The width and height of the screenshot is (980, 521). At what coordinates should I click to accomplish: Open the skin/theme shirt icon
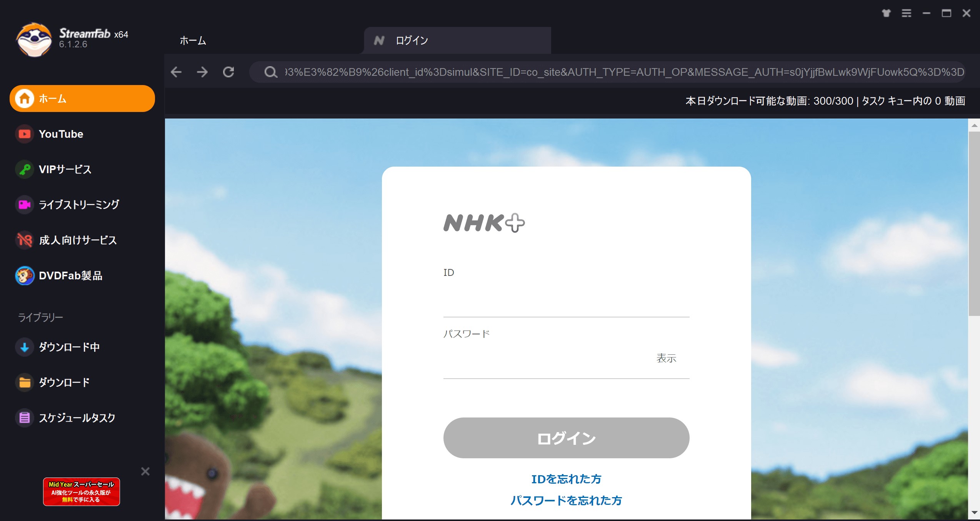coord(886,13)
